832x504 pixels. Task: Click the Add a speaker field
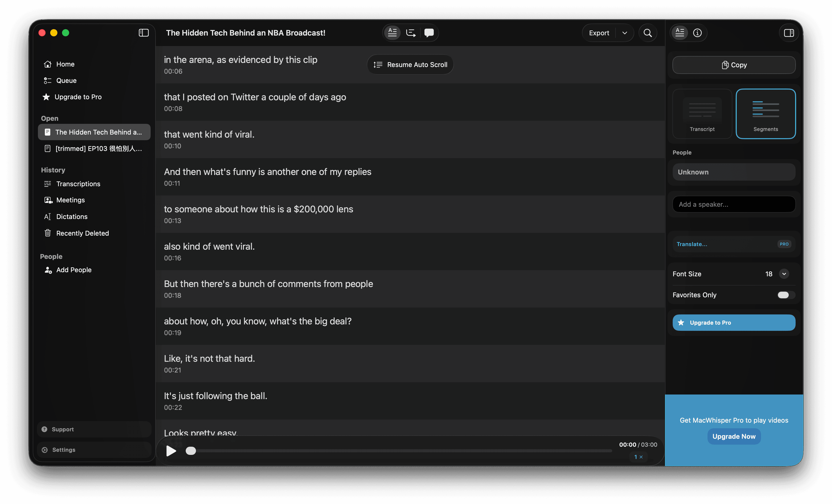(x=734, y=204)
